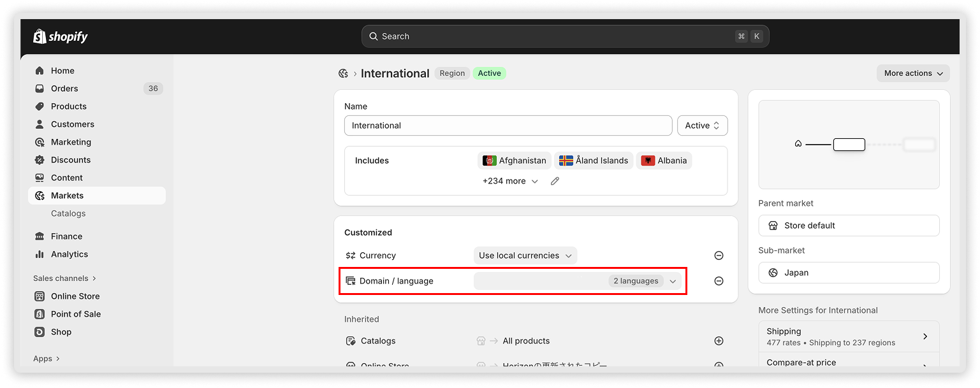Remove Domain / language customization minus icon
This screenshot has height=388, width=980.
tap(719, 281)
